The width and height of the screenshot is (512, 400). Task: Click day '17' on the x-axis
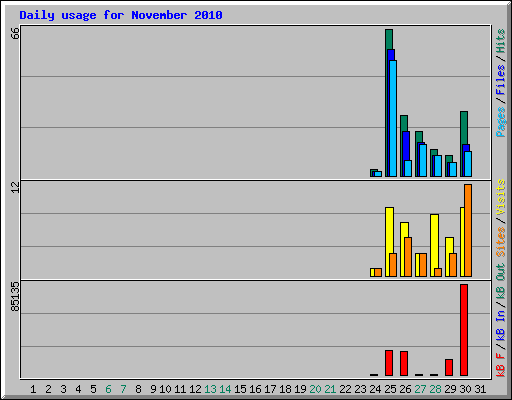pyautogui.click(x=270, y=389)
